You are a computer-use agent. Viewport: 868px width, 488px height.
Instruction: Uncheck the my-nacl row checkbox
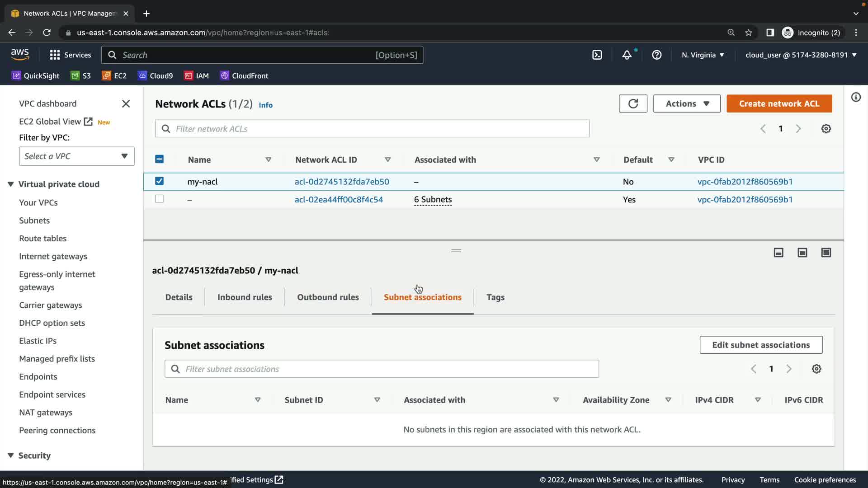pos(159,181)
